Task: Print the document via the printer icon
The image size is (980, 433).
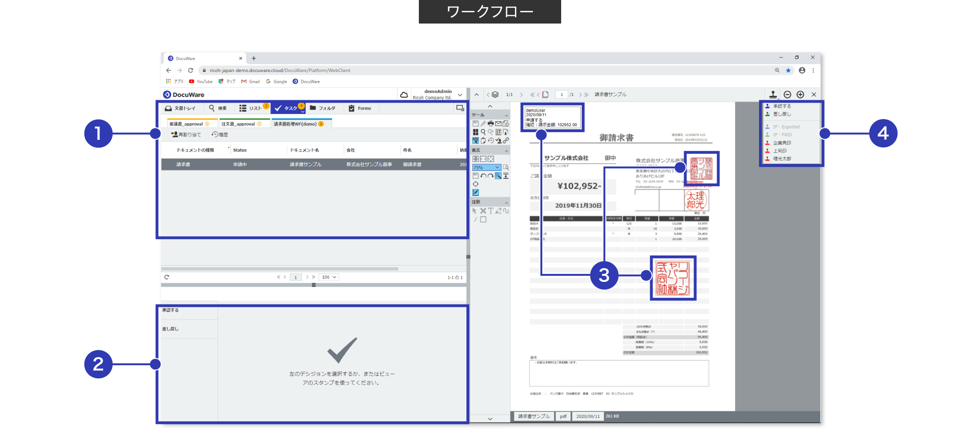Action: [x=490, y=123]
